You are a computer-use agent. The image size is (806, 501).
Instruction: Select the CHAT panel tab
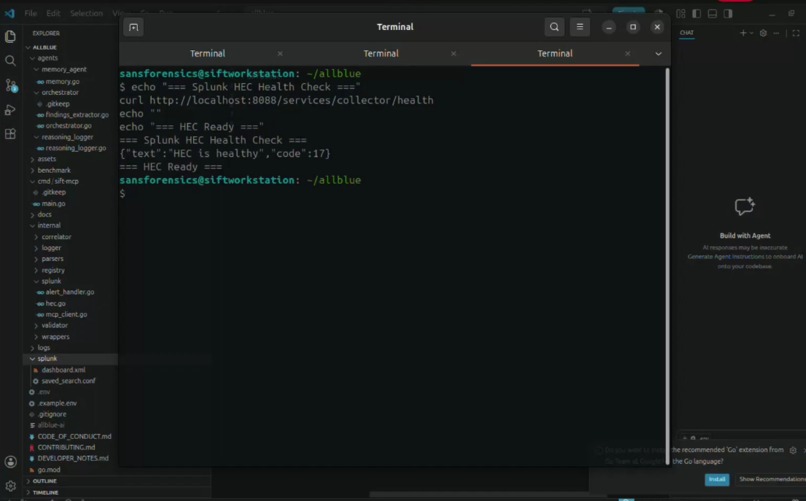pyautogui.click(x=687, y=33)
